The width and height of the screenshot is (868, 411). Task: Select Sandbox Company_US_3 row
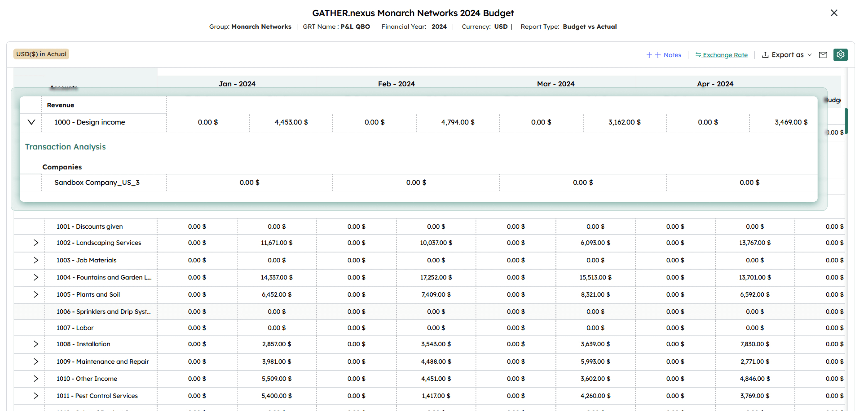click(x=419, y=182)
